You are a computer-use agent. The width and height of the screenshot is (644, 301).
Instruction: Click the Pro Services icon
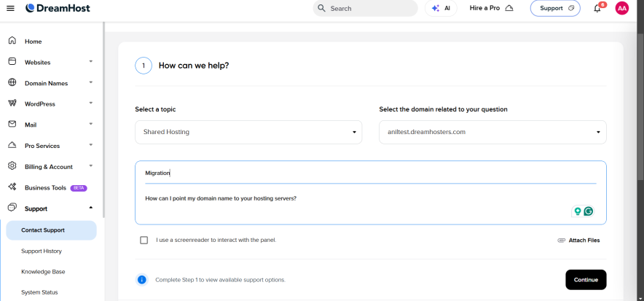(12, 145)
